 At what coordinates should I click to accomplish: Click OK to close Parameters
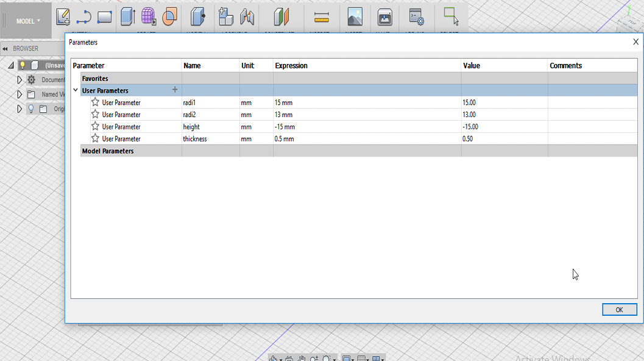coord(620,310)
